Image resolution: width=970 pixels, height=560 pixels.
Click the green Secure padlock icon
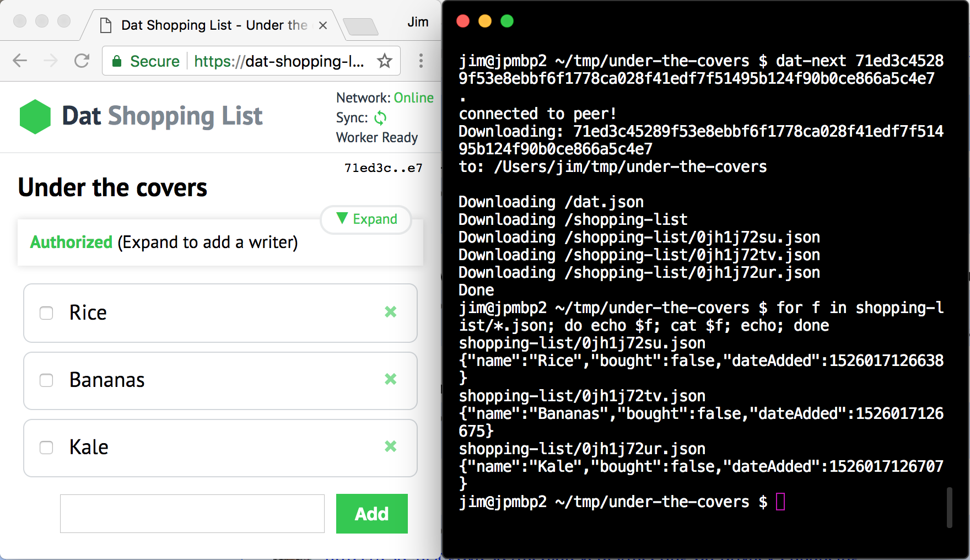click(x=117, y=61)
